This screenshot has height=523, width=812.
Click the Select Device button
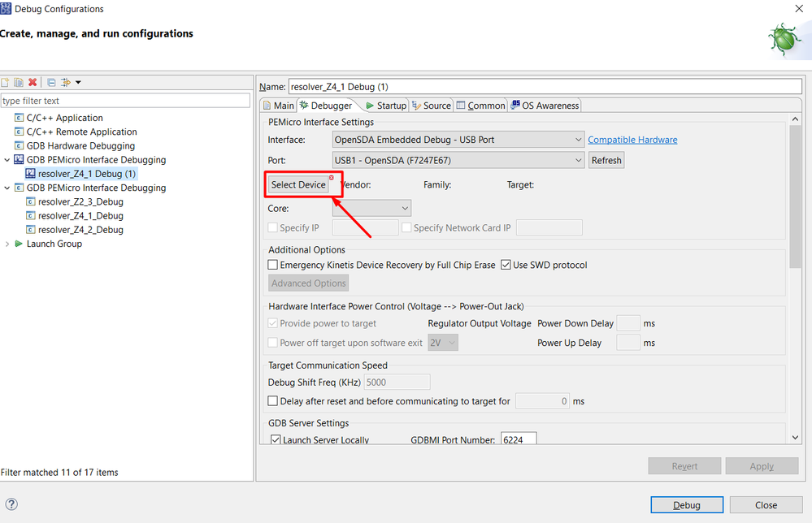(298, 184)
